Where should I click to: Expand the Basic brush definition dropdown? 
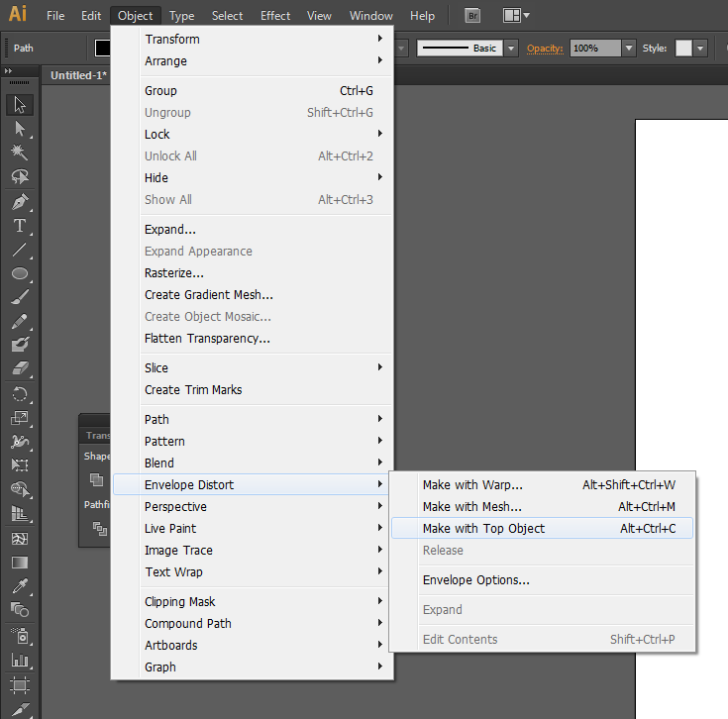pos(511,48)
